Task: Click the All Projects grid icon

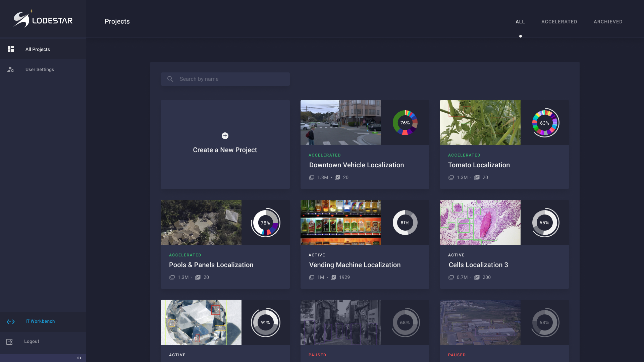Action: click(11, 49)
